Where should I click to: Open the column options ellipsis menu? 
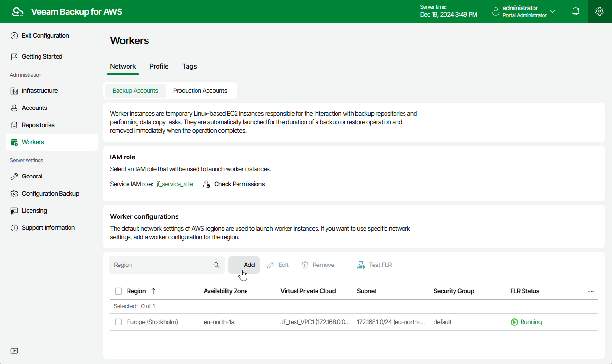click(x=591, y=291)
